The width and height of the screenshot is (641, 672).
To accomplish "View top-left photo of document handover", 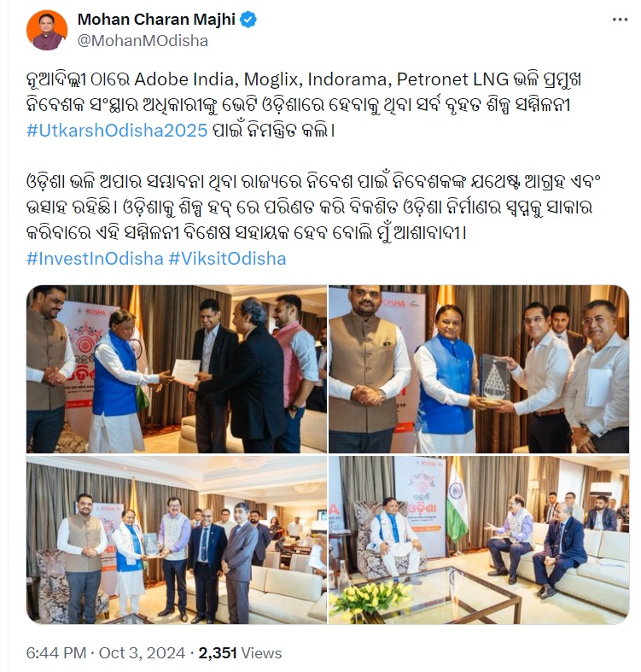I will pyautogui.click(x=177, y=369).
